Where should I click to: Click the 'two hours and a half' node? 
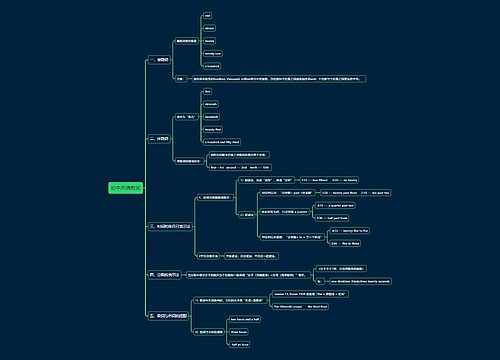click(x=245, y=319)
